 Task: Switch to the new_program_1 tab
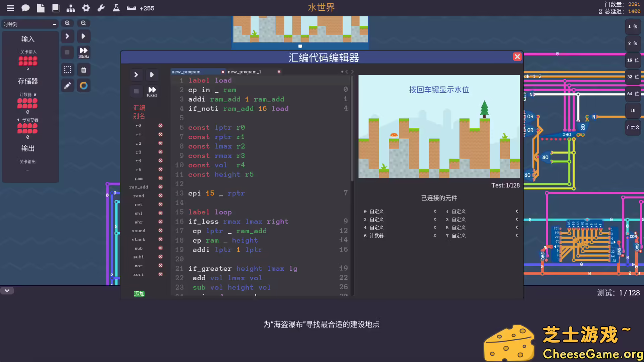click(x=245, y=71)
